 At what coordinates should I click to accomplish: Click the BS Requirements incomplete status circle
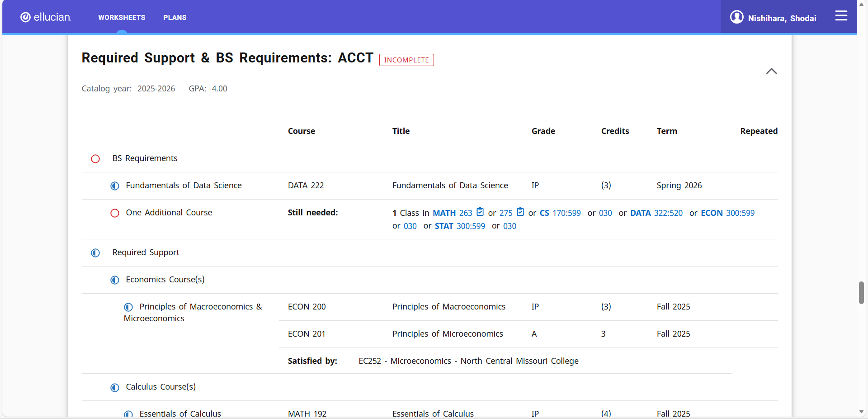tap(95, 159)
